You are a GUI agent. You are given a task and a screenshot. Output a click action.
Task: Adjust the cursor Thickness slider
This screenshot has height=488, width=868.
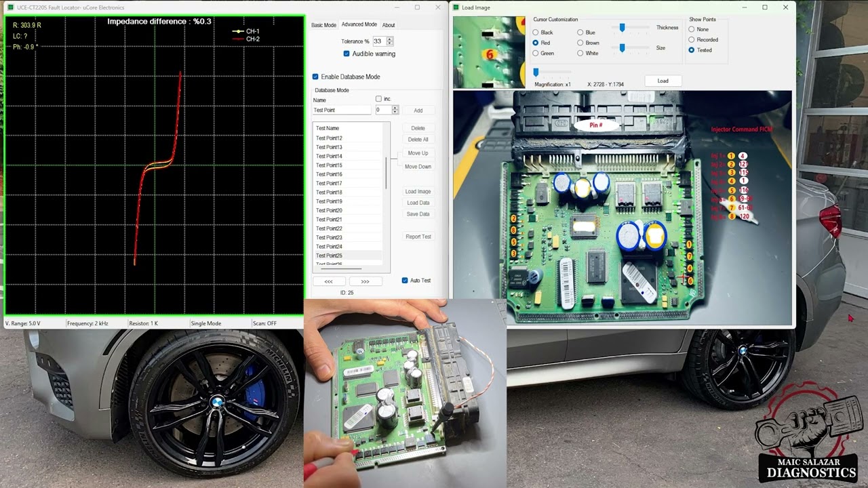622,28
